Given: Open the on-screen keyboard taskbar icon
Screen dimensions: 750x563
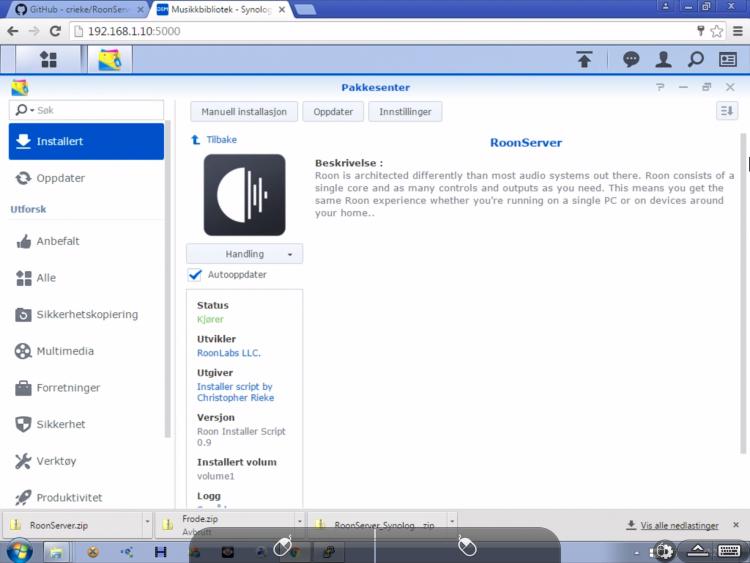Looking at the screenshot, I should point(729,551).
